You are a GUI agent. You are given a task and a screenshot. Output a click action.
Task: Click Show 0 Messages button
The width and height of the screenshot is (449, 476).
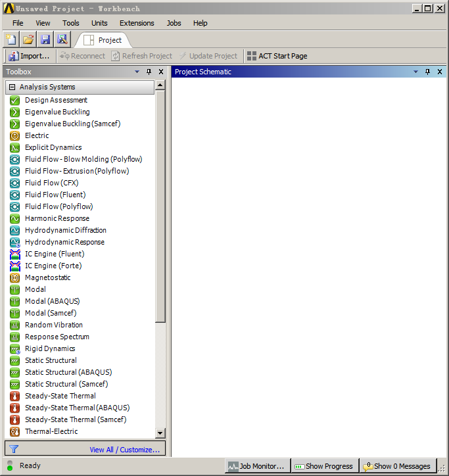[x=398, y=466]
